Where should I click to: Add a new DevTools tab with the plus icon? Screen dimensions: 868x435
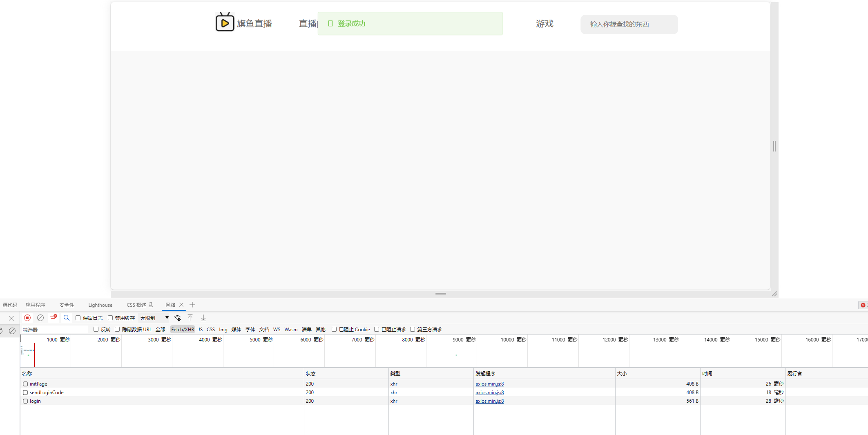[192, 305]
